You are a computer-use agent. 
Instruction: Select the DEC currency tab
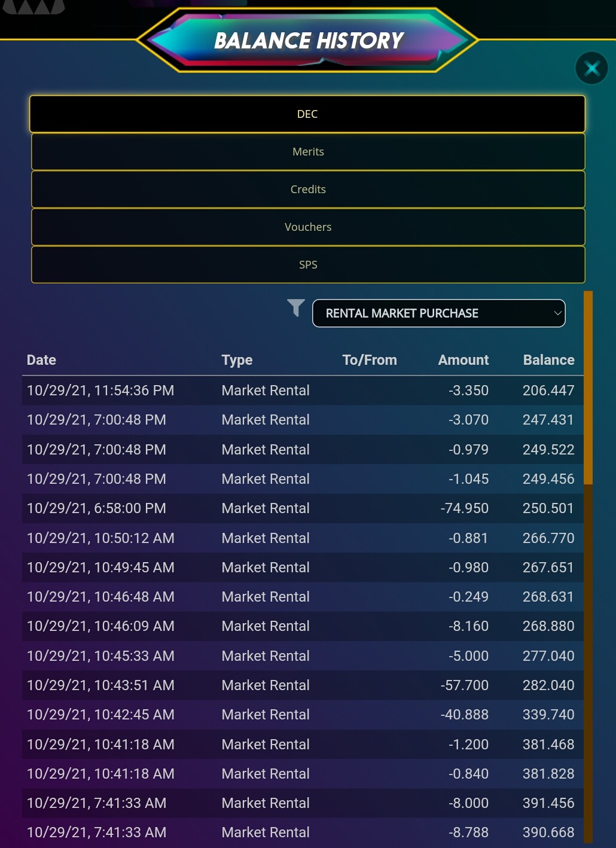[x=307, y=114]
